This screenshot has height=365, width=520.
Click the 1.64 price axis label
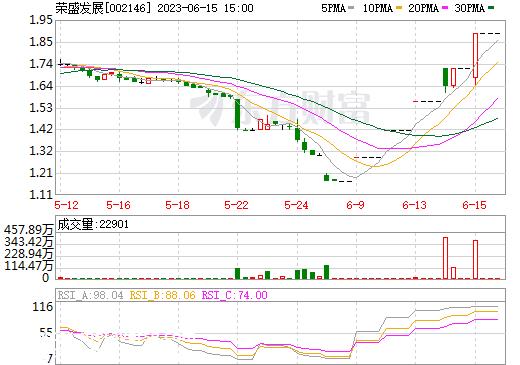point(41,86)
